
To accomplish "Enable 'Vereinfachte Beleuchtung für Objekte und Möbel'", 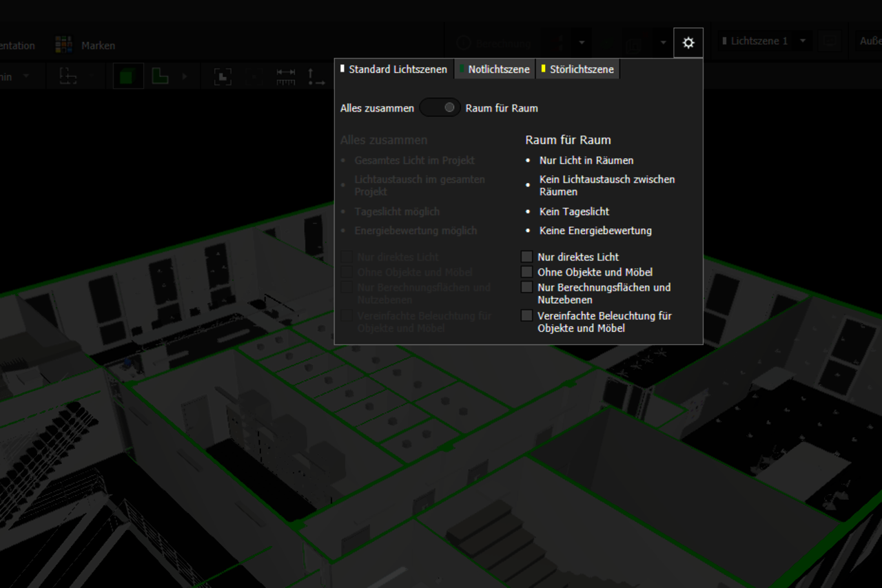I will [526, 316].
